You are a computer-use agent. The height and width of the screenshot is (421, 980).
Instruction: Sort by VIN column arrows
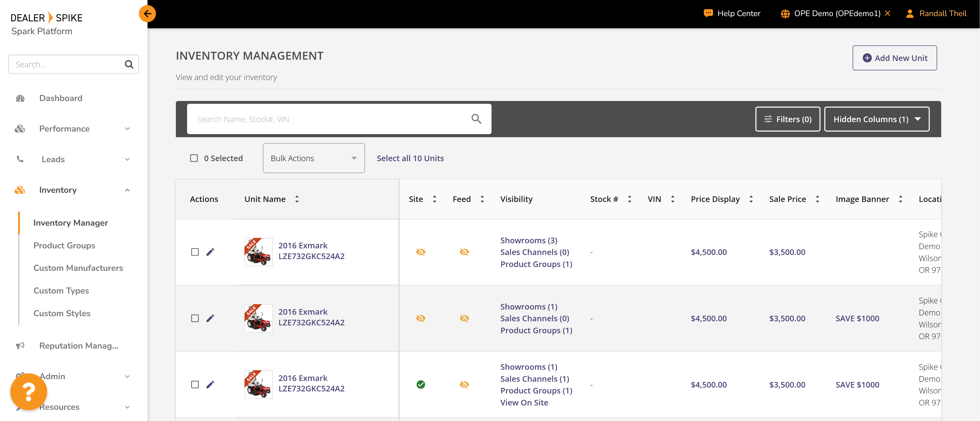[x=673, y=199]
